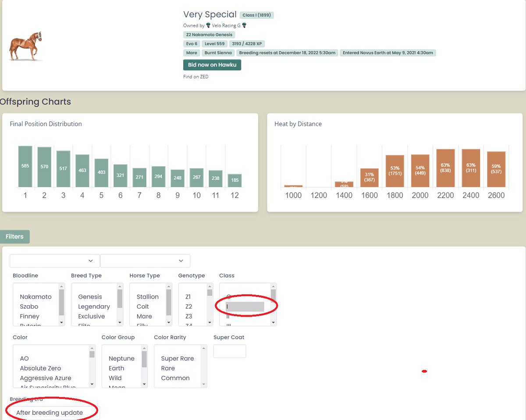Click the Bid now on Hawku button
The width and height of the screenshot is (526, 420).
click(x=212, y=65)
